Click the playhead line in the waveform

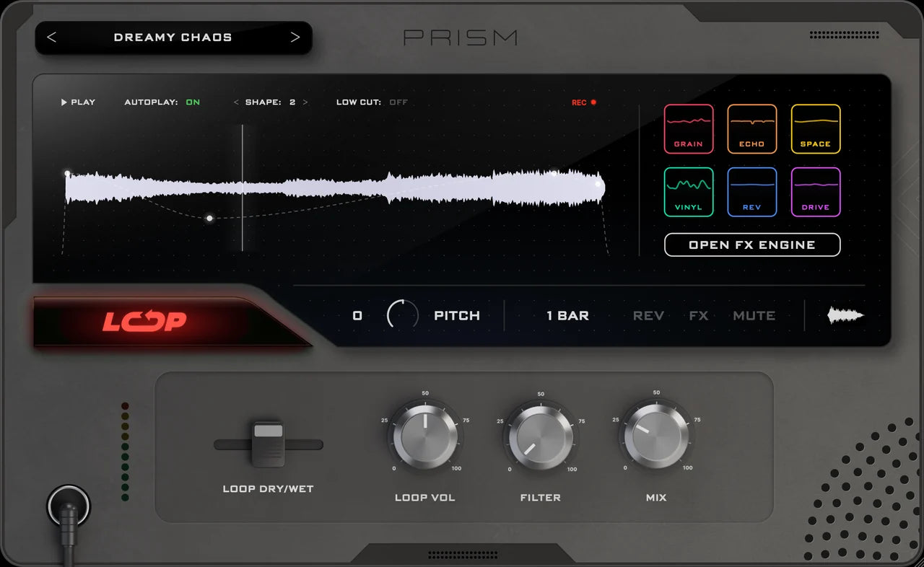(243, 188)
